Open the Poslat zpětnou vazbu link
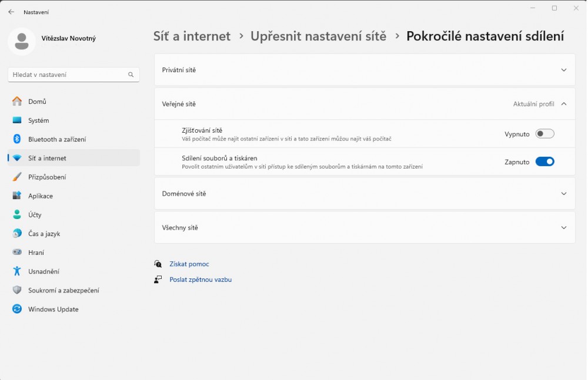This screenshot has width=588, height=380. pyautogui.click(x=200, y=280)
